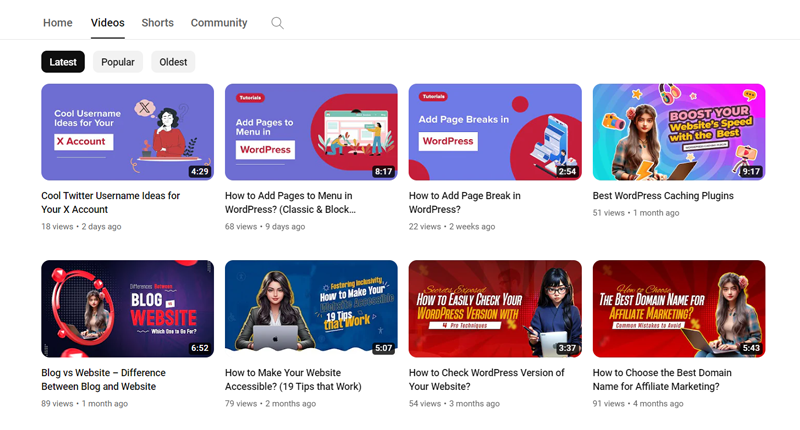800x430 pixels.
Task: Click the 8:17 duration badge
Action: (x=383, y=171)
